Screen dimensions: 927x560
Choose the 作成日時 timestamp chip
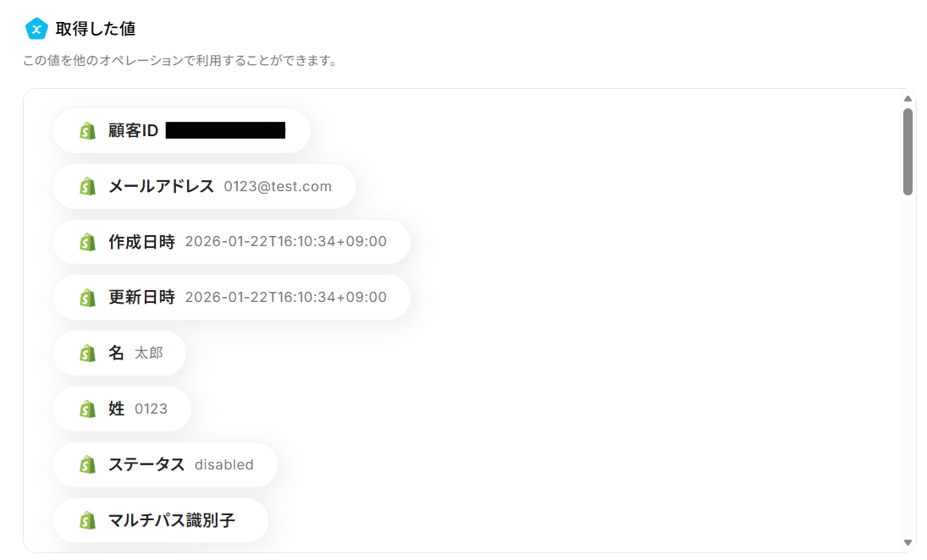[x=231, y=242]
